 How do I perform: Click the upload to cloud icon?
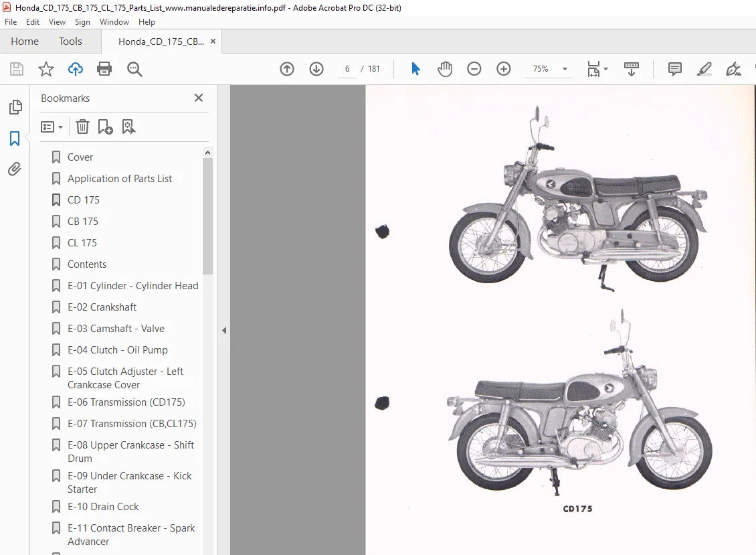click(75, 69)
